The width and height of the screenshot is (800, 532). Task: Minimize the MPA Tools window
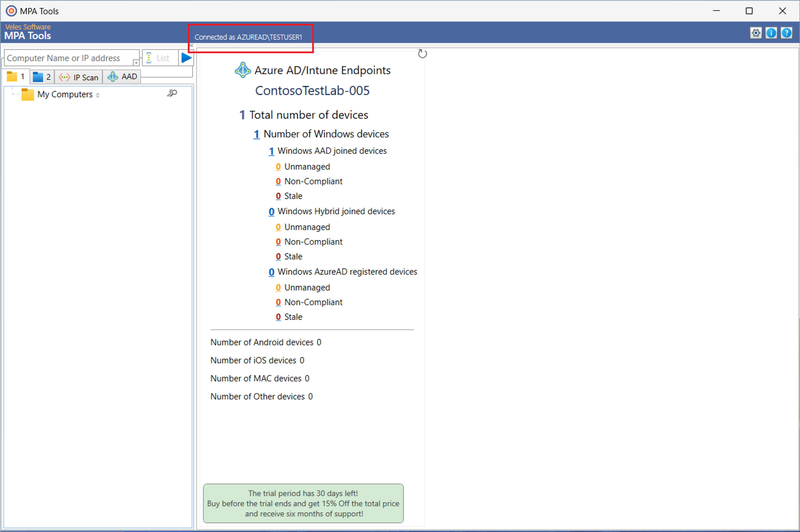coord(716,11)
